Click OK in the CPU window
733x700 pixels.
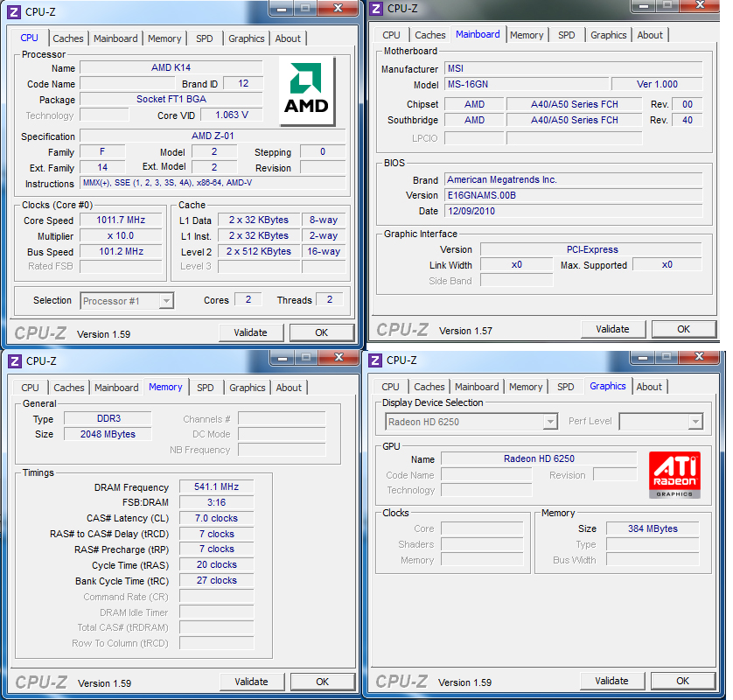(x=322, y=332)
